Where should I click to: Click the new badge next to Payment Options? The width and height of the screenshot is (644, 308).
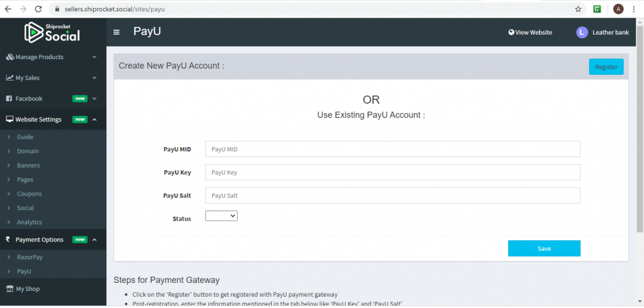(x=80, y=239)
